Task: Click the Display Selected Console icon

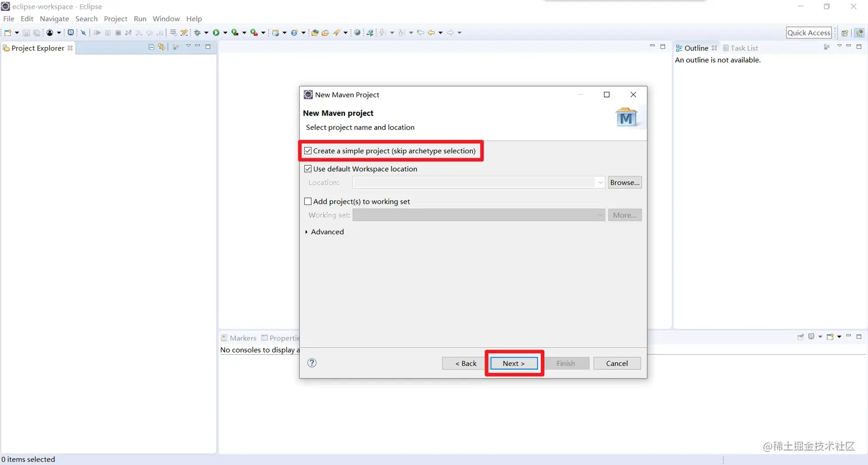Action: tap(811, 336)
